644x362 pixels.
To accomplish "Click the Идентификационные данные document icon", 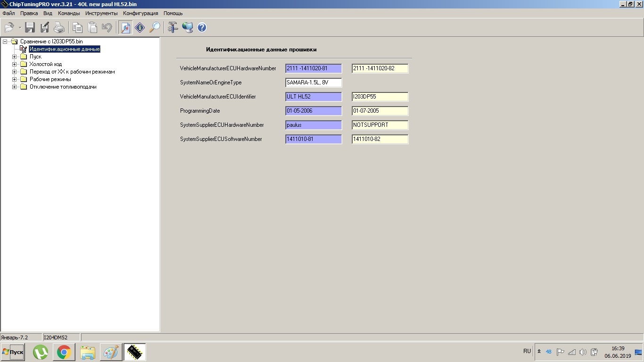I will [23, 49].
